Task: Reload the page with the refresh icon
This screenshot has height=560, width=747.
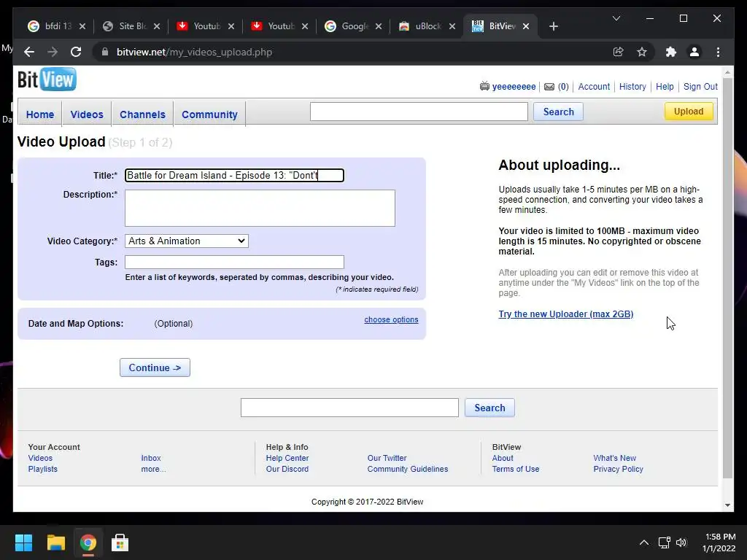Action: point(76,52)
